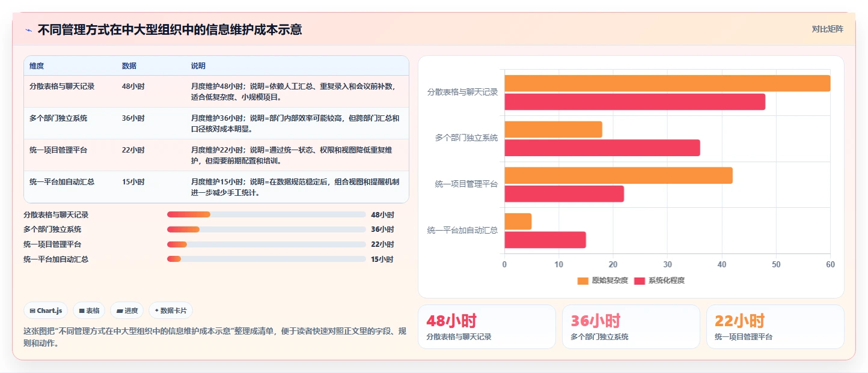Click table cell 统一平台加自动汇总
This screenshot has height=373, width=868.
62,182
